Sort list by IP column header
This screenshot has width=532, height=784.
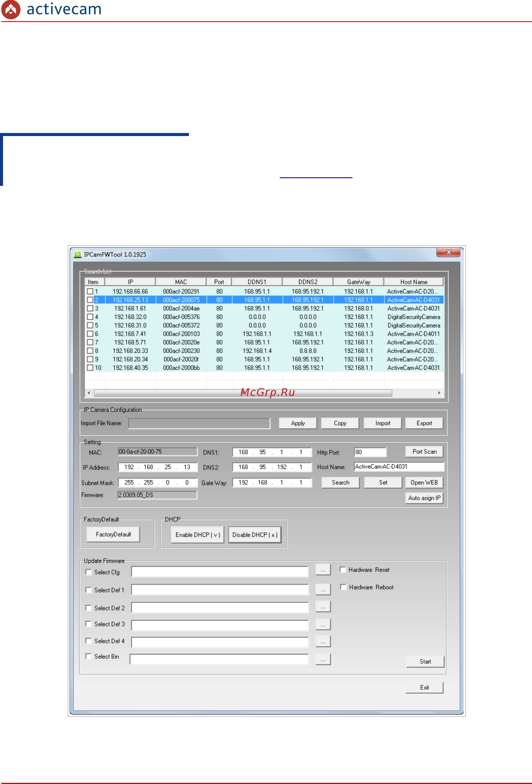(x=130, y=282)
